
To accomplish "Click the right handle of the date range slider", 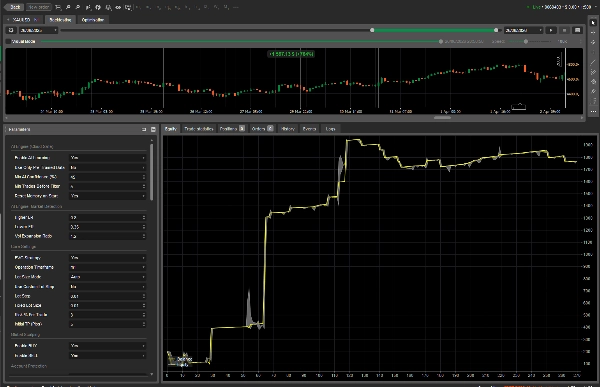I will pyautogui.click(x=496, y=30).
